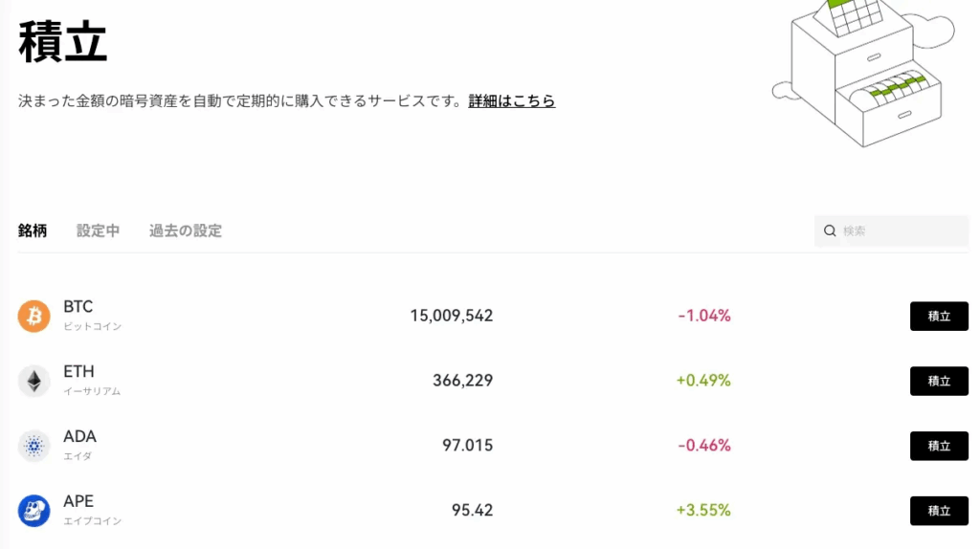Image resolution: width=980 pixels, height=549 pixels.
Task: Click the Cardano ADA logo icon
Action: [x=33, y=446]
